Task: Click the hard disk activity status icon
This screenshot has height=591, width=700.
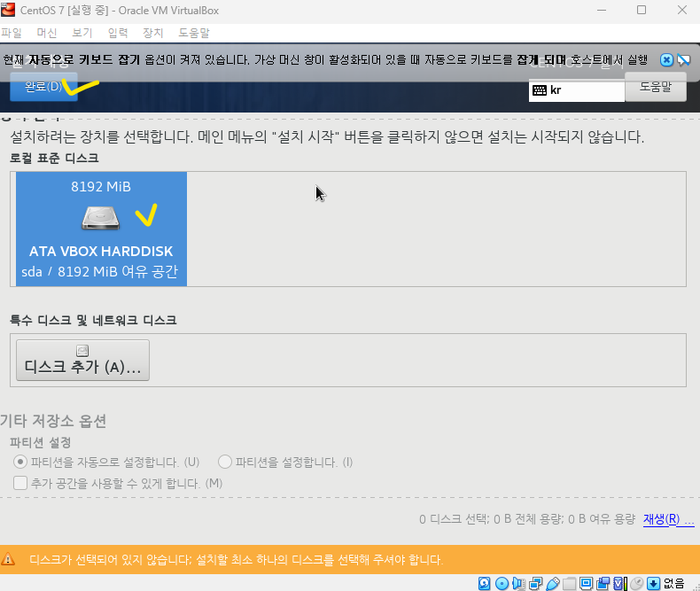Action: [485, 583]
